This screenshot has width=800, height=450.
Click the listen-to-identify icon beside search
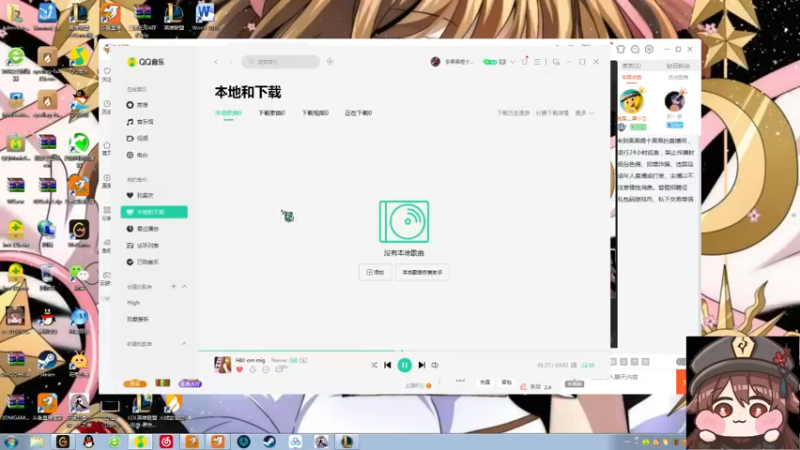click(330, 62)
